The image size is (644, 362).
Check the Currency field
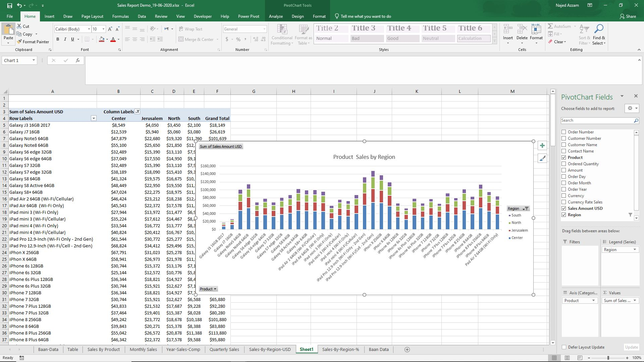[x=564, y=196]
